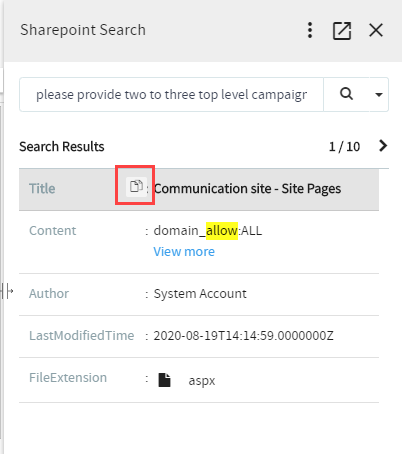Select the Title row label
The width and height of the screenshot is (402, 454).
coord(42,189)
